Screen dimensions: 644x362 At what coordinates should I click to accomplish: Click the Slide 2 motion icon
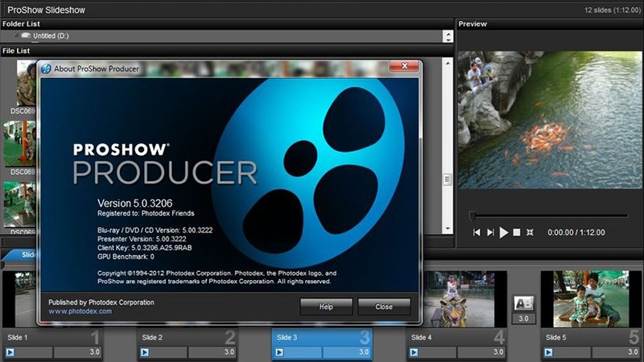(144, 352)
